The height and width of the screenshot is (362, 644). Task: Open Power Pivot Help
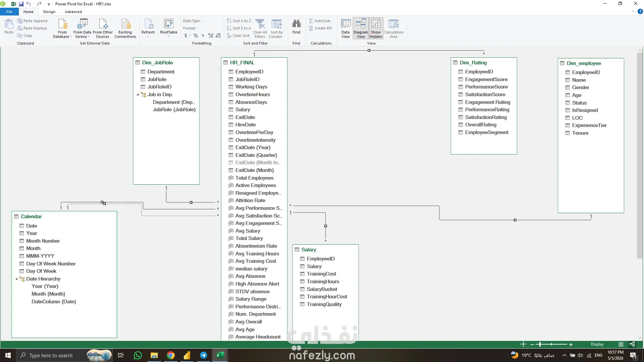[640, 12]
